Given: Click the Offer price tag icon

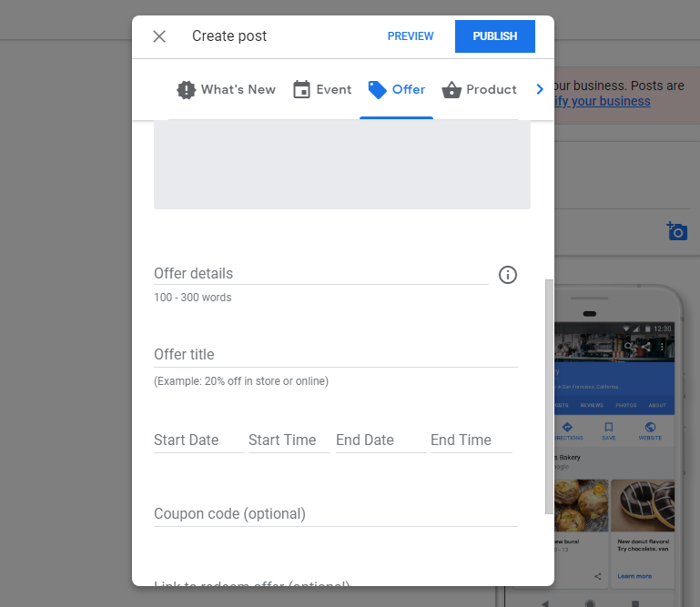Looking at the screenshot, I should pos(377,90).
